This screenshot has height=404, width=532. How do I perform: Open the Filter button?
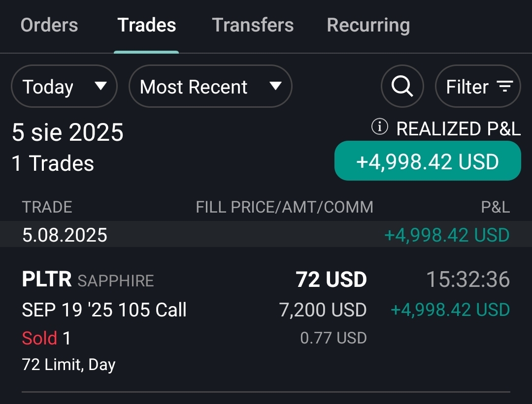coord(477,87)
